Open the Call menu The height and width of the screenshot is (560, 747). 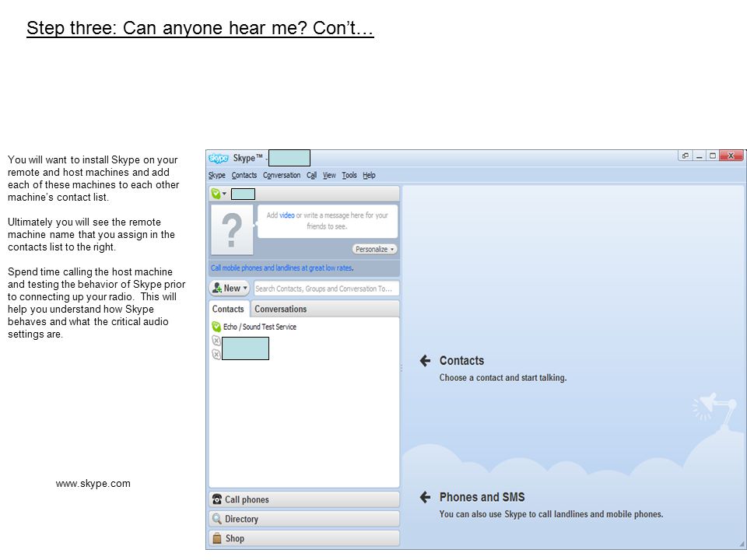[311, 175]
